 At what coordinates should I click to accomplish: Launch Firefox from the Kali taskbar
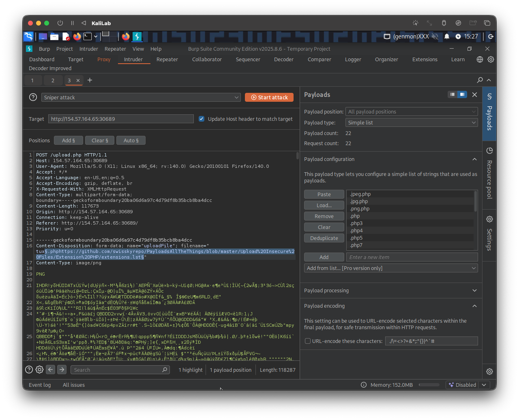click(x=77, y=36)
